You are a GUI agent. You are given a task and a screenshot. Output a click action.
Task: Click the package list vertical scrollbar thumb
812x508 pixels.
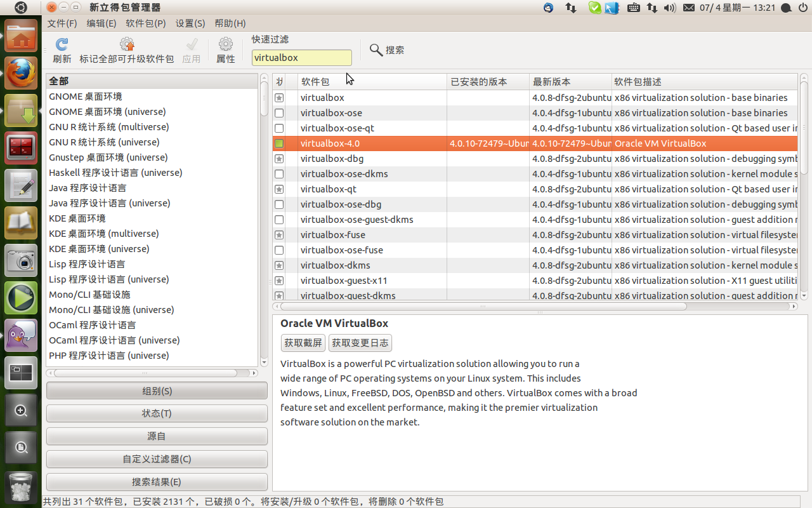[804, 128]
